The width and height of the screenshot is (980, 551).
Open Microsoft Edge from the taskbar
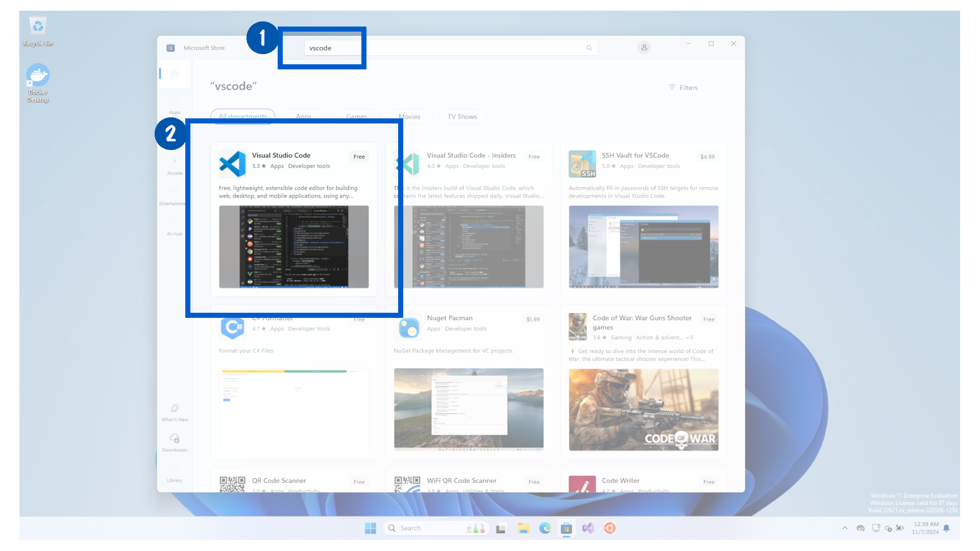click(545, 528)
